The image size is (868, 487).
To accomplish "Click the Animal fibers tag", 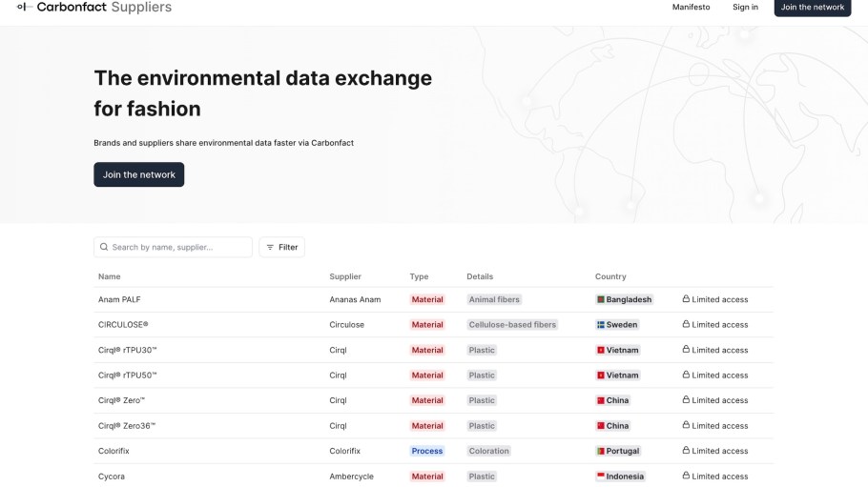I will click(x=494, y=299).
